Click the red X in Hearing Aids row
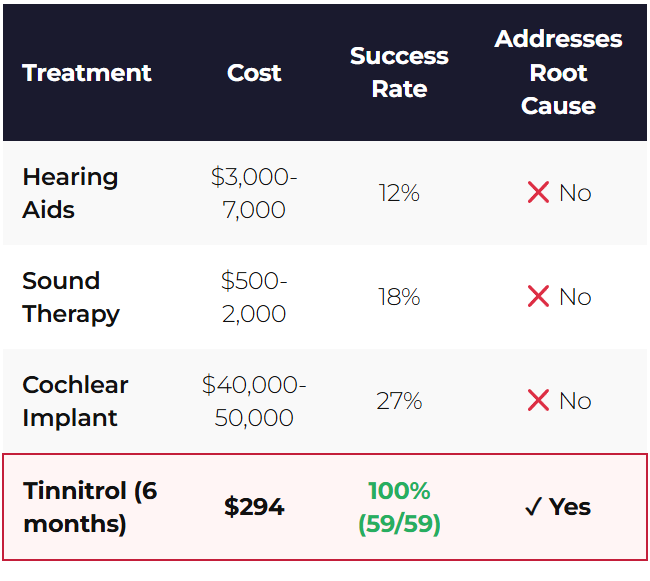The width and height of the screenshot is (650, 581). (538, 193)
